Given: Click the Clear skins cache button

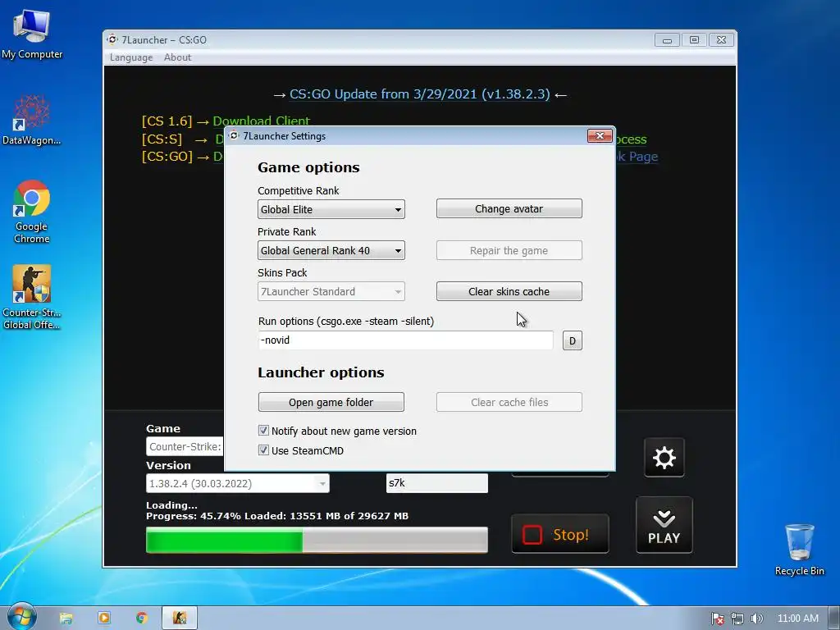Looking at the screenshot, I should (509, 291).
